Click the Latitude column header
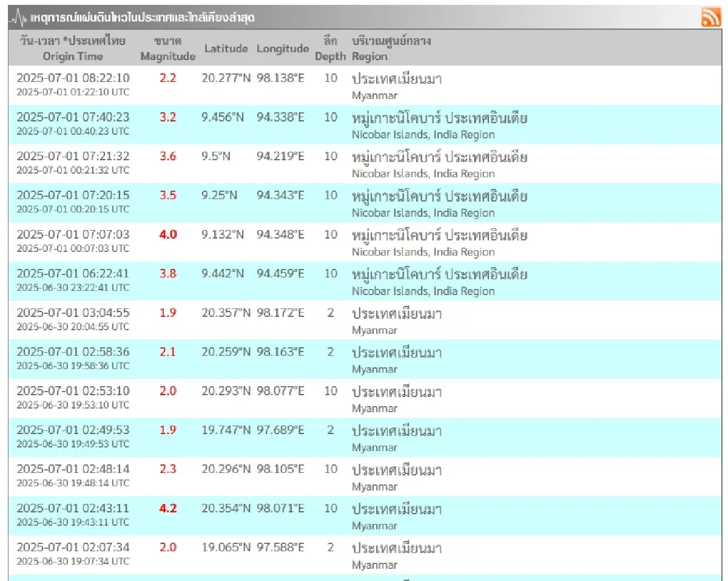 click(x=226, y=49)
